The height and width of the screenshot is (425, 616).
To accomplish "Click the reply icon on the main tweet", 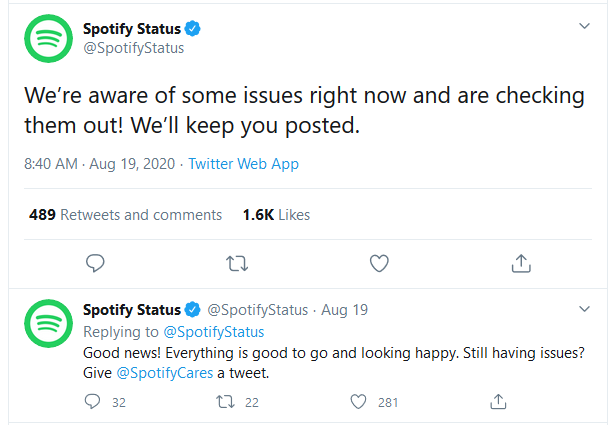I will [95, 263].
